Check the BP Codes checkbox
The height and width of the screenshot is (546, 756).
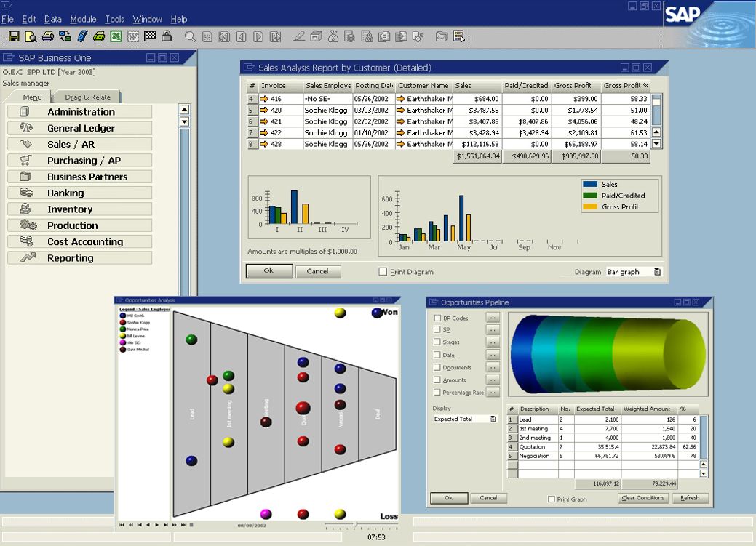pyautogui.click(x=437, y=318)
